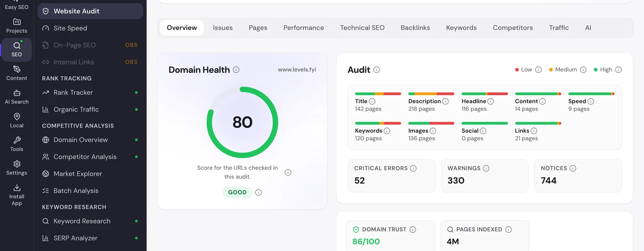Click the Organic Traffic chart icon
Viewport: 644px width, 251px height.
(x=46, y=109)
